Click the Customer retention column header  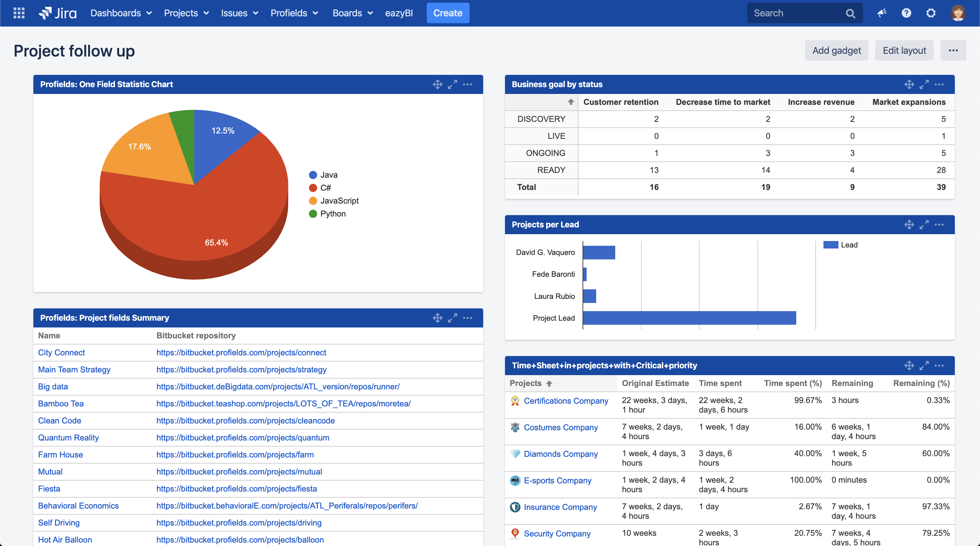point(621,102)
